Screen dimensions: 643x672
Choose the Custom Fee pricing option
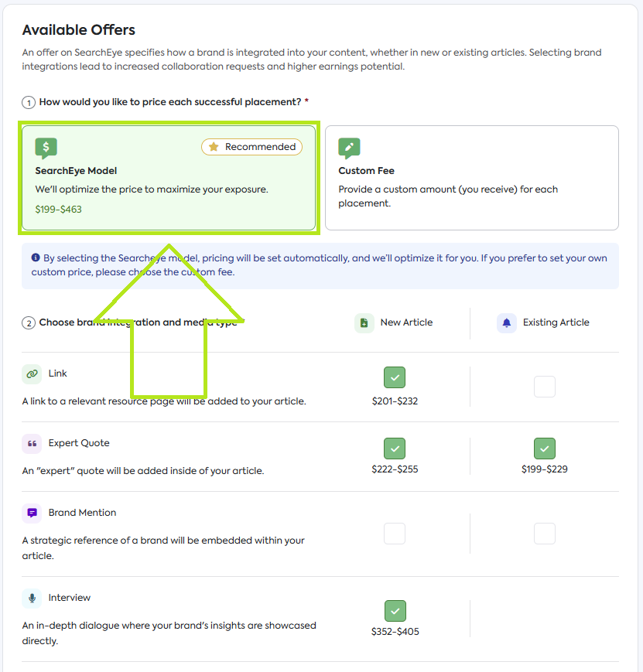(471, 178)
